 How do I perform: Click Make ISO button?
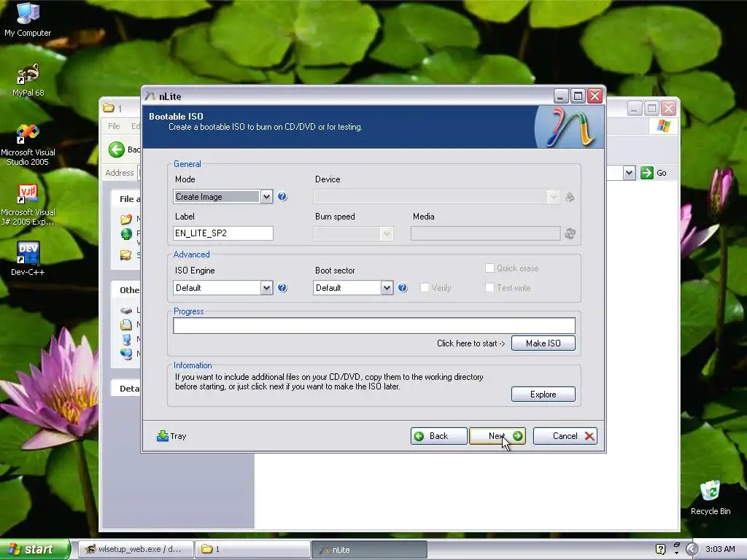(x=543, y=343)
